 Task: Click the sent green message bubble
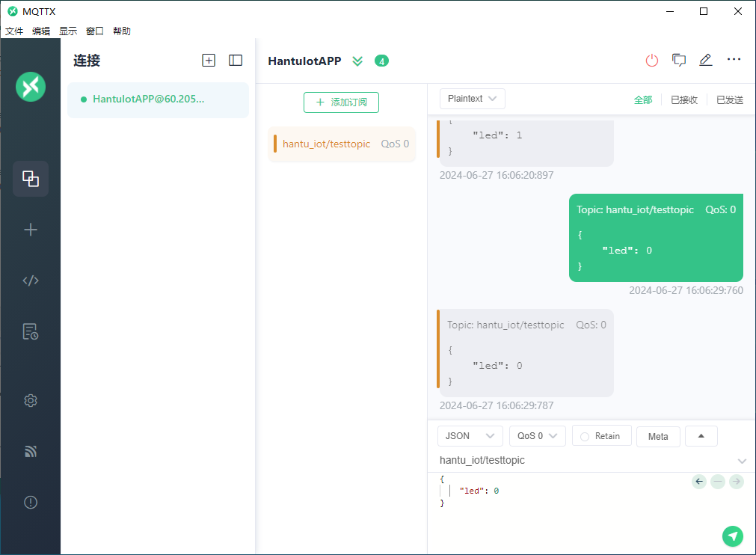point(656,238)
